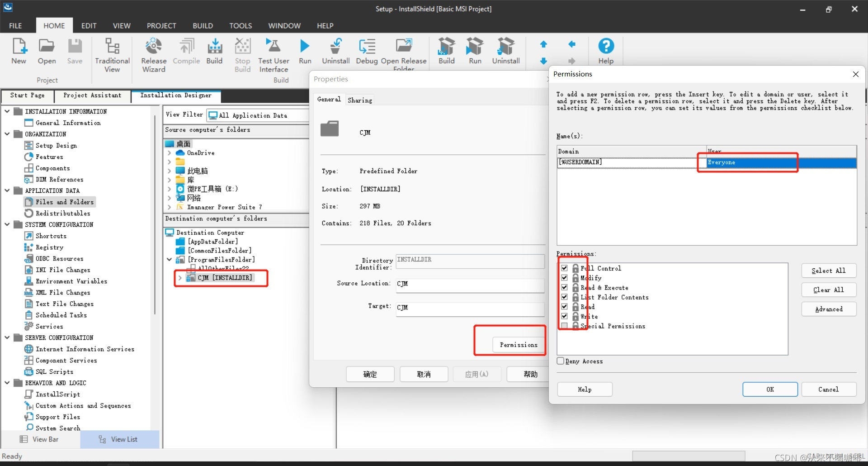Viewport: 868px width, 466px height.
Task: Cancel the Permissions dialog
Action: 829,389
